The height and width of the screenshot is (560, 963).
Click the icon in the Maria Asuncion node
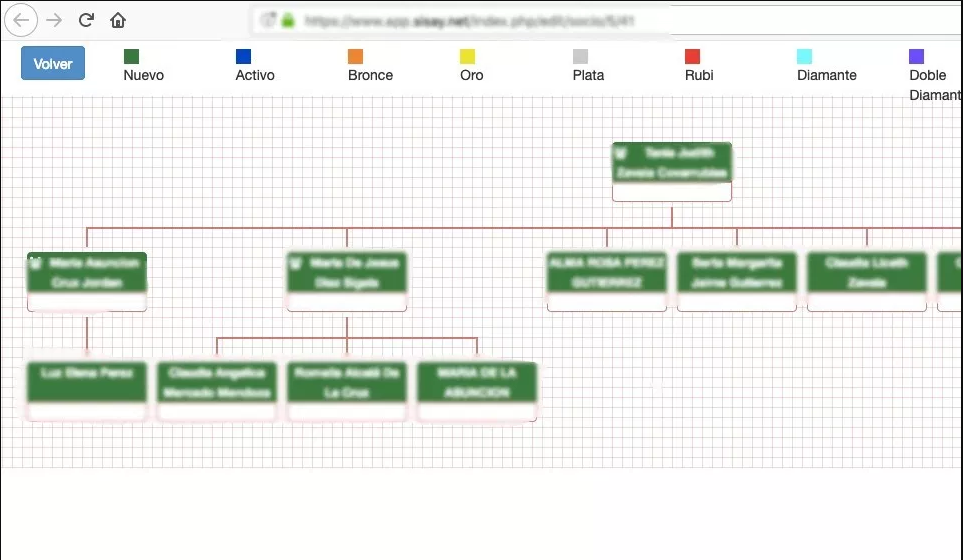(35, 263)
